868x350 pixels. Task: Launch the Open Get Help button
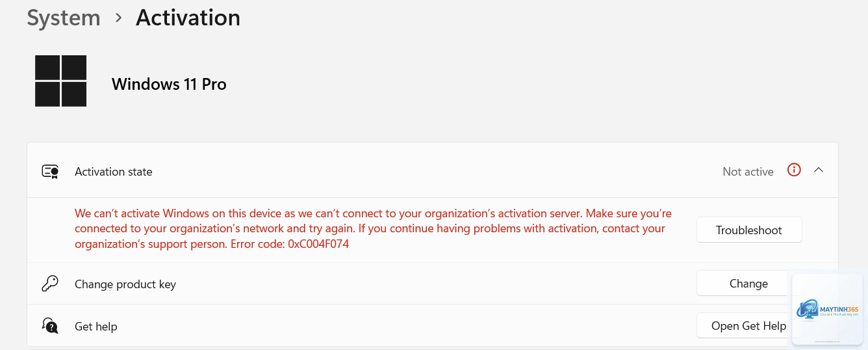[x=748, y=326]
